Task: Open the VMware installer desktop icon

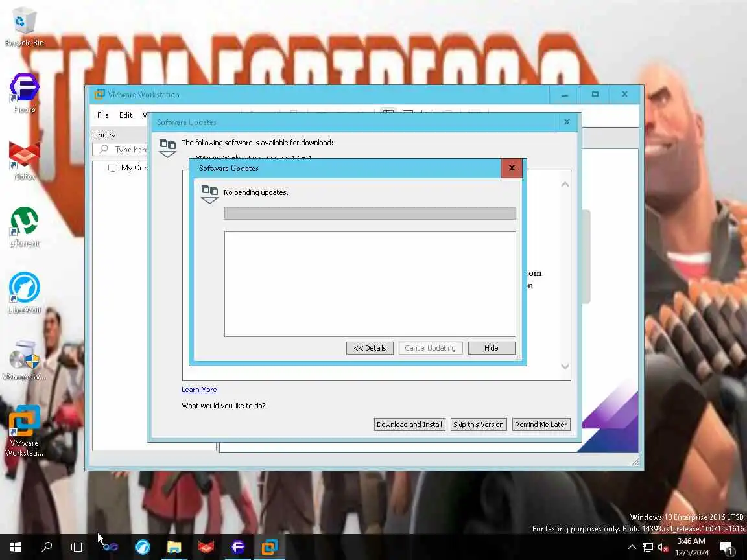Action: click(x=24, y=360)
